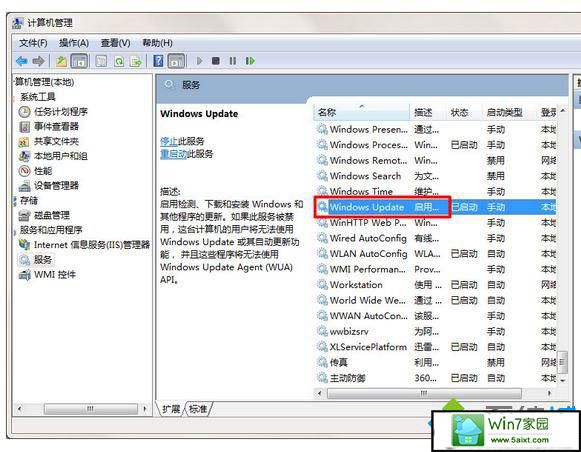The image size is (581, 452).
Task: Open 磁盘管理 in the tree
Action: pos(44,215)
